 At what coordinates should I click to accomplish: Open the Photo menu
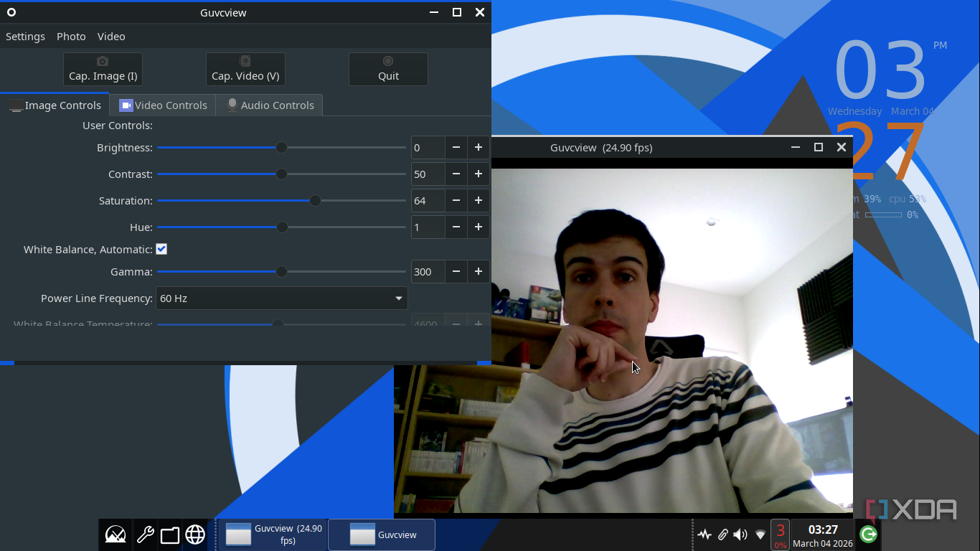[71, 37]
